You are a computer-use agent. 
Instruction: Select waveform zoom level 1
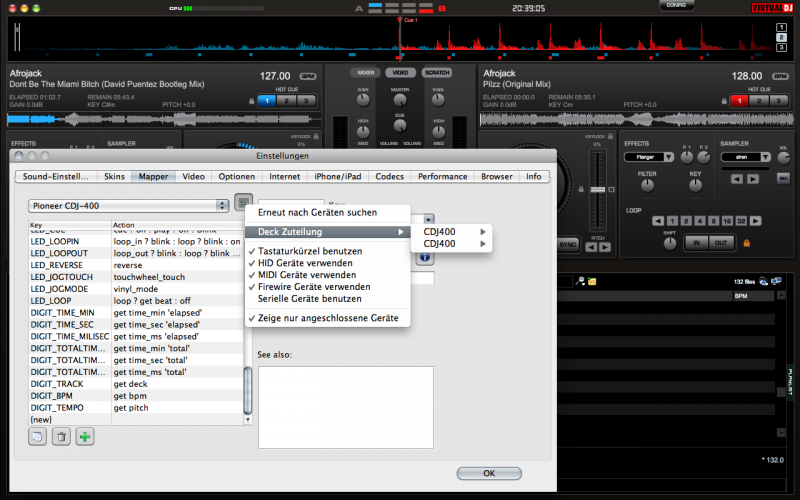[781, 28]
